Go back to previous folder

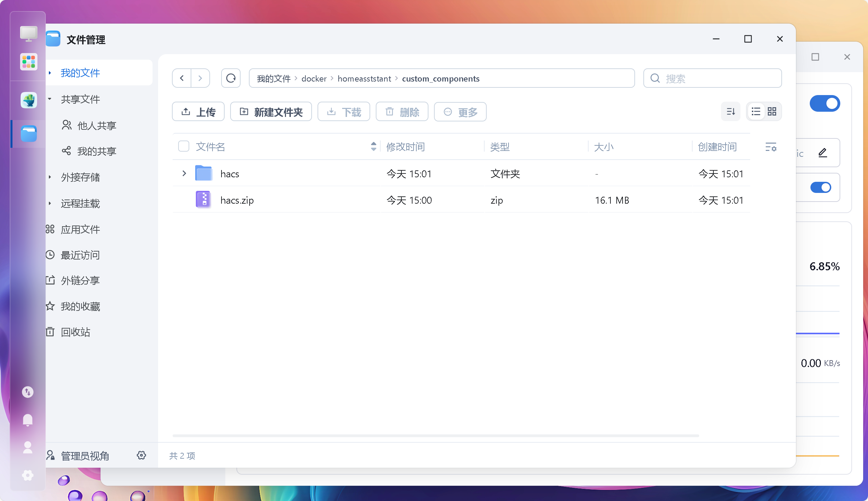click(x=182, y=78)
